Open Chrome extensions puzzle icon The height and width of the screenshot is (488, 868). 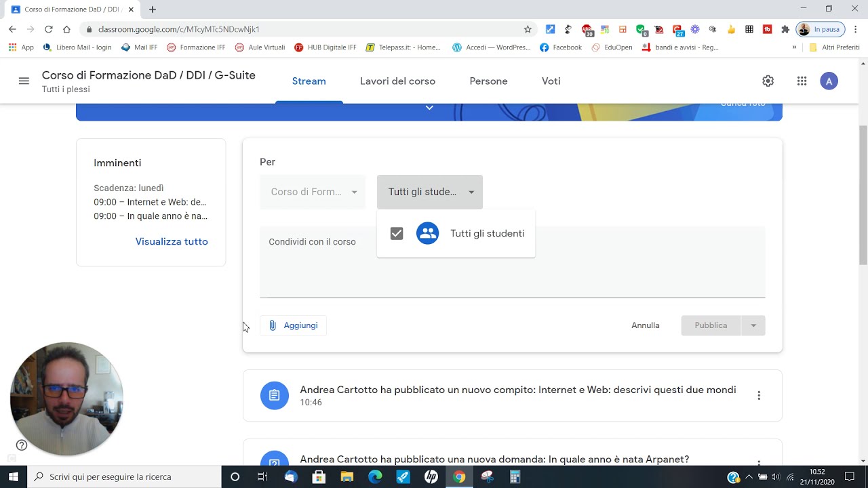coord(785,29)
